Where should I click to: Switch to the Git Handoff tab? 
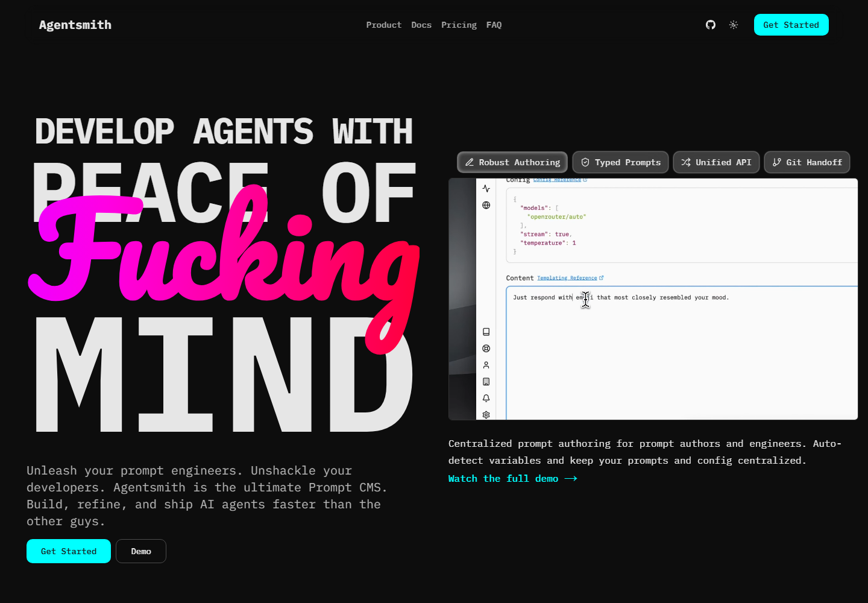[x=807, y=162]
